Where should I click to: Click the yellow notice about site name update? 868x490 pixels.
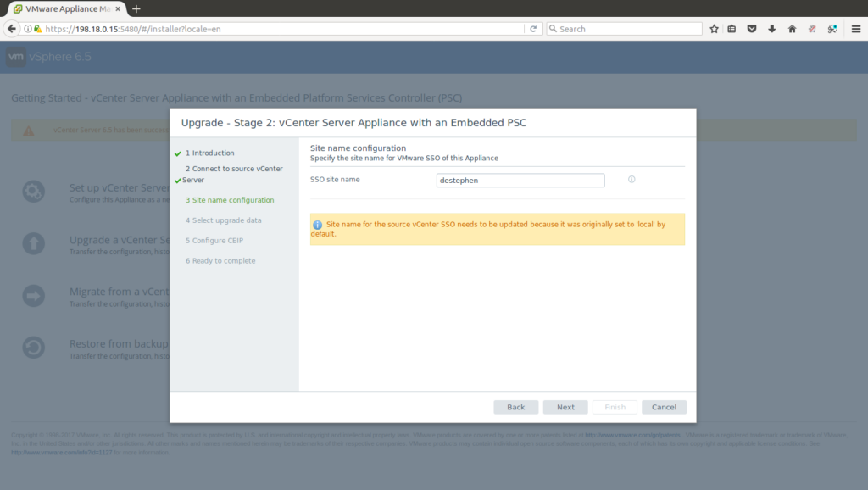pos(497,229)
